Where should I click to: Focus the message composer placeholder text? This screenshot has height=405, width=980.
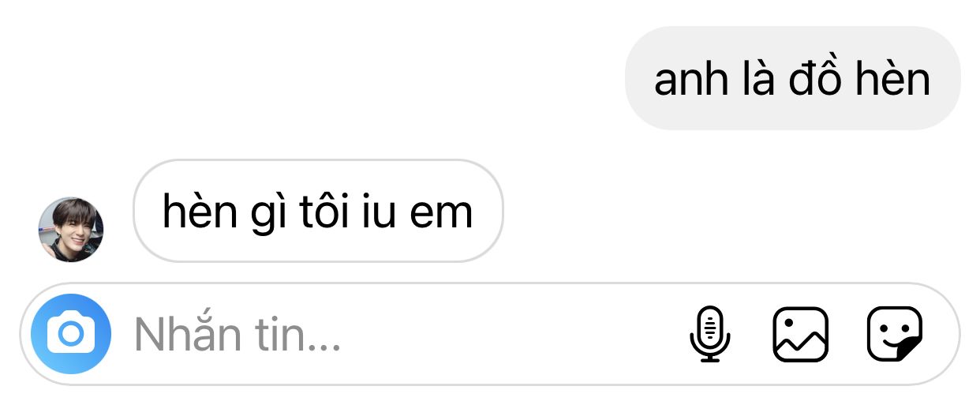238,335
